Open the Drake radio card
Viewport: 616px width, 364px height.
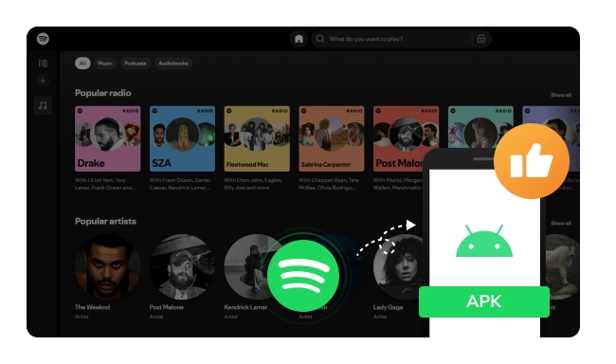[108, 138]
